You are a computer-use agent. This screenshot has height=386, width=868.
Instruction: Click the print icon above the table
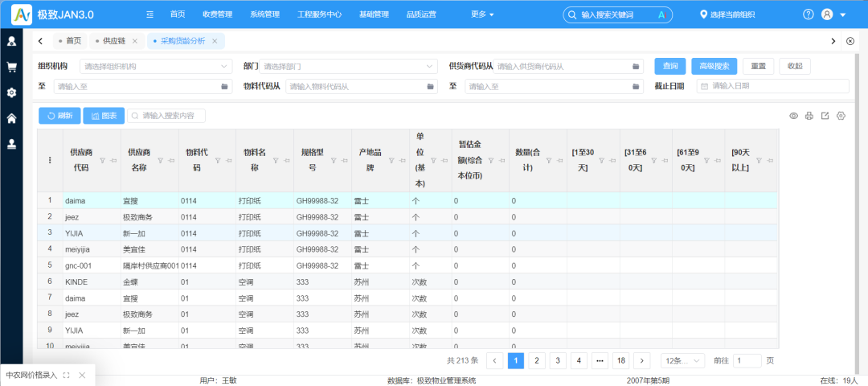pyautogui.click(x=809, y=116)
